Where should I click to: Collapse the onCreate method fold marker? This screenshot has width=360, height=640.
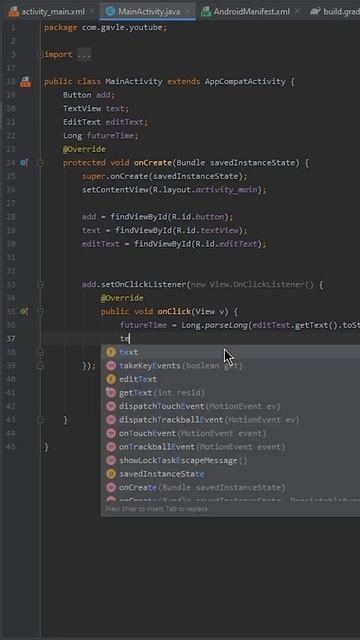click(x=40, y=162)
